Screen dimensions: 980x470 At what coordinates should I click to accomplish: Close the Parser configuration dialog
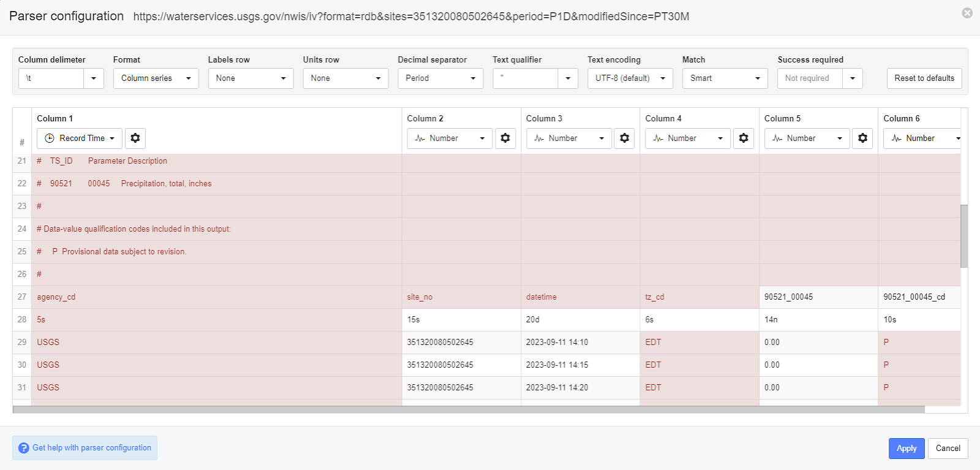pos(967,13)
